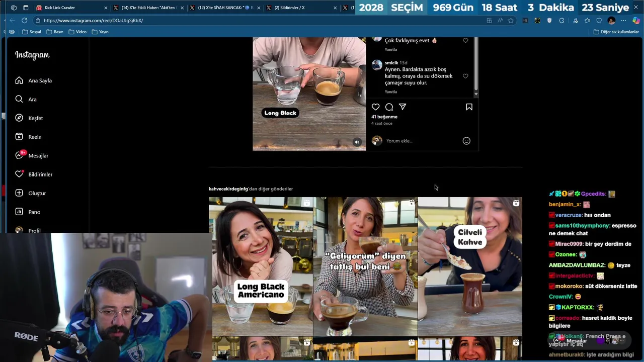Open Mesajlar inbox

[x=31, y=155]
